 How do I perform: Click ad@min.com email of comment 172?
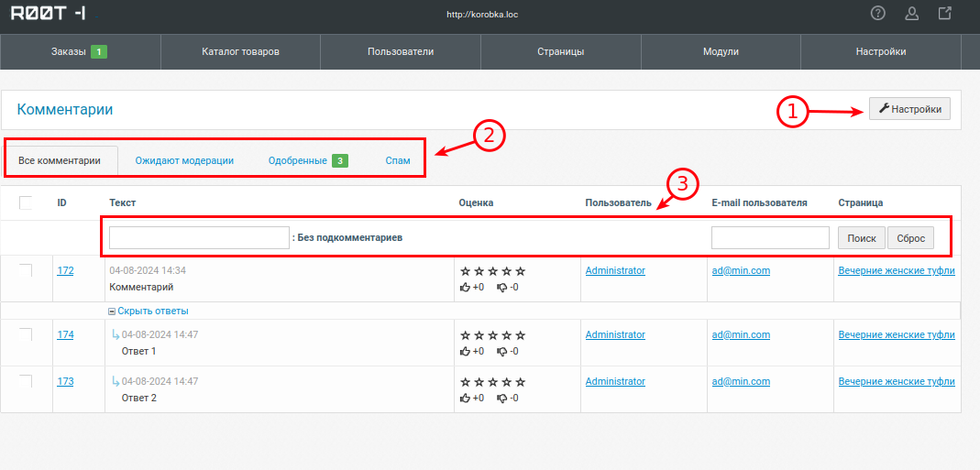742,270
